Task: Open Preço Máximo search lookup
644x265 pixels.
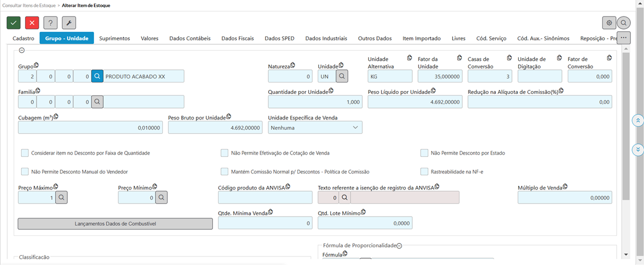Action: (61, 197)
